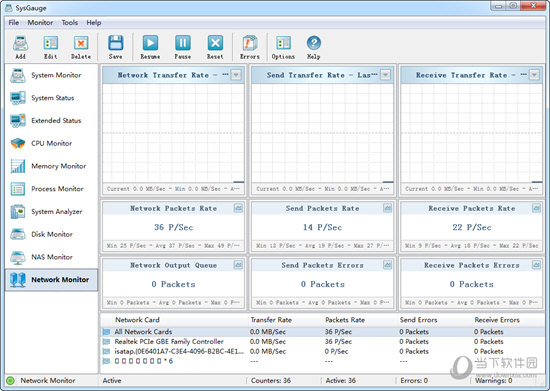
Task: Select Network Monitor in the sidebar
Action: 51,280
